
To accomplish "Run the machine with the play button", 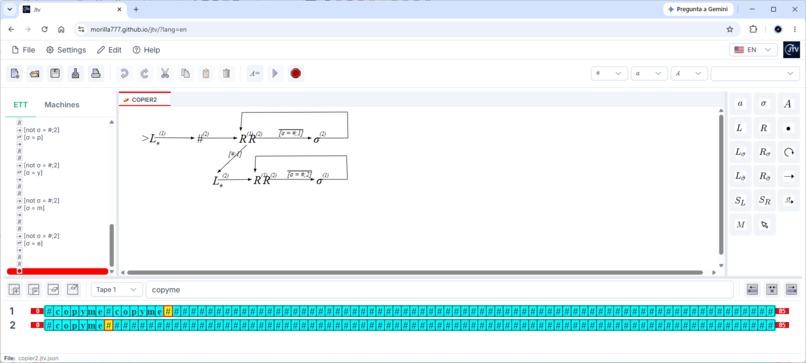I will 275,74.
